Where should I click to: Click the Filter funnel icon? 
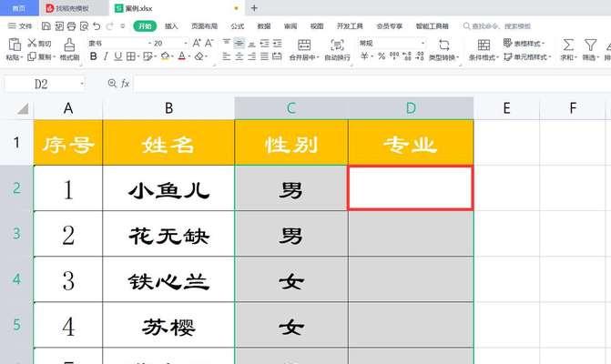(590, 45)
